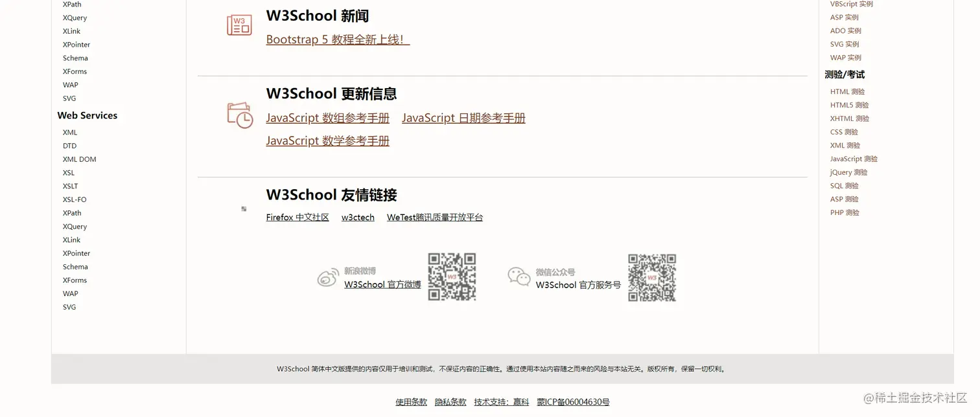Image resolution: width=980 pixels, height=417 pixels.
Task: Open WeTest腾讯质量开放平台 link
Action: point(434,217)
